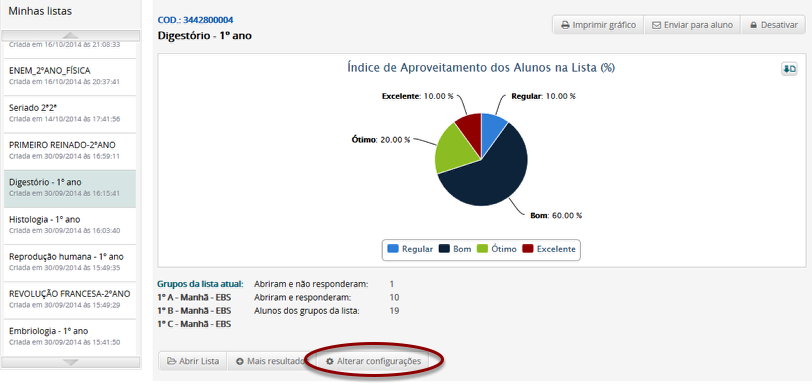Click the gear icon in Alterar configurações

(x=329, y=361)
